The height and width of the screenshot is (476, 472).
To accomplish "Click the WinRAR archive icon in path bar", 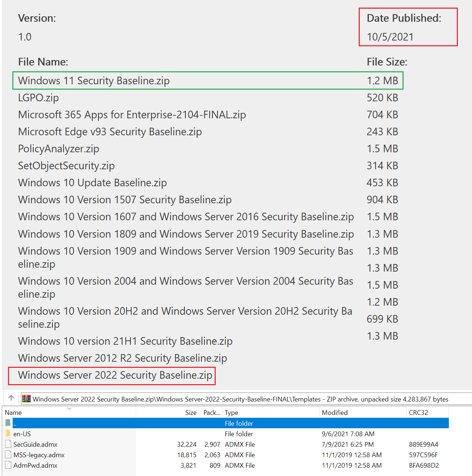I will pyautogui.click(x=26, y=399).
